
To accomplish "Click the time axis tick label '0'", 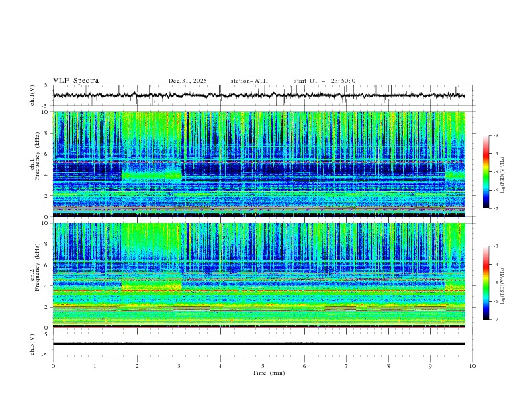I will [x=53, y=366].
